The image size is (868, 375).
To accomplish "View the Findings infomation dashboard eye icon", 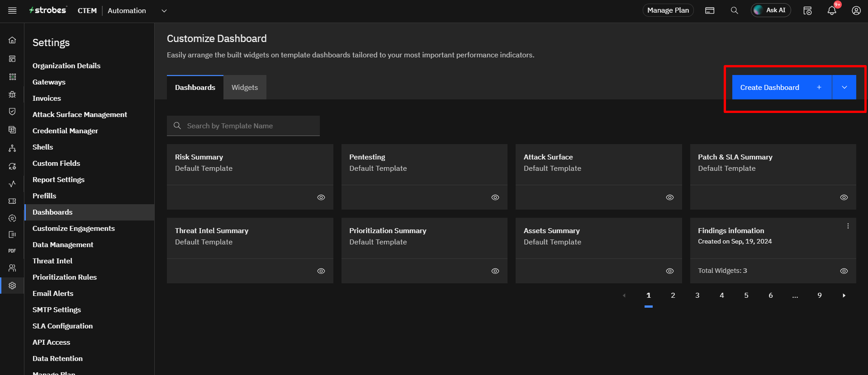I will pyautogui.click(x=844, y=271).
